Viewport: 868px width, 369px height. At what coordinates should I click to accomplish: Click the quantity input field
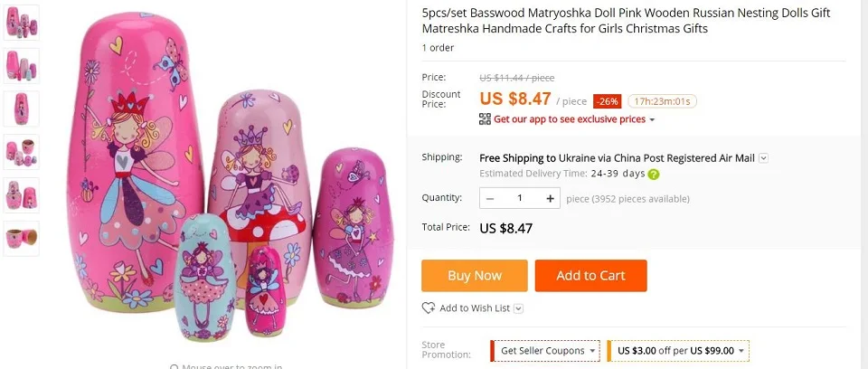tap(520, 198)
